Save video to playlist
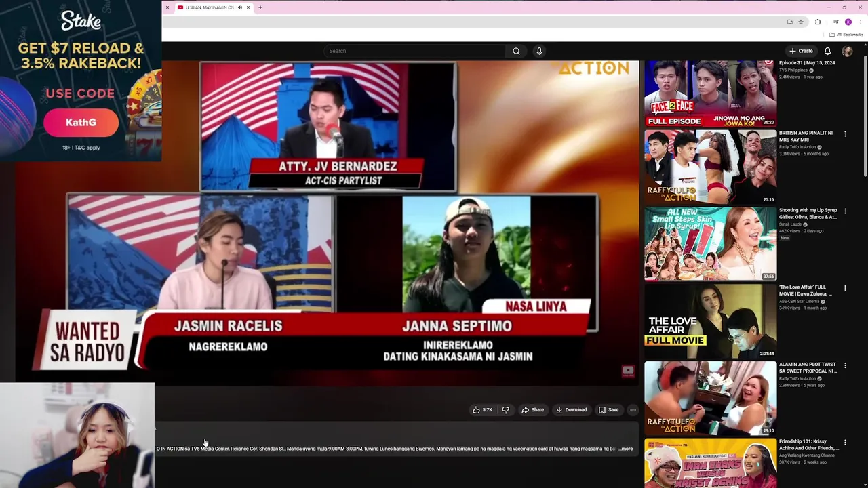The image size is (868, 488). click(x=608, y=410)
